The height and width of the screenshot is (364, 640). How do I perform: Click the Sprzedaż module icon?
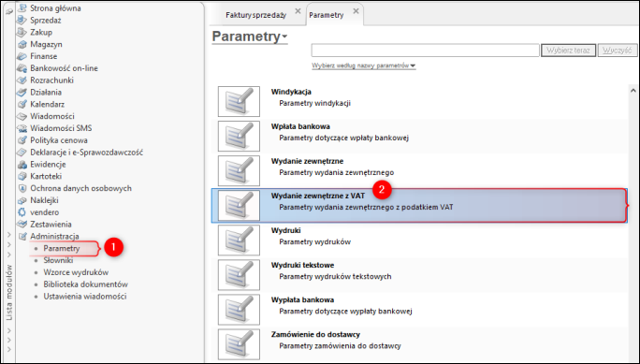[x=22, y=20]
